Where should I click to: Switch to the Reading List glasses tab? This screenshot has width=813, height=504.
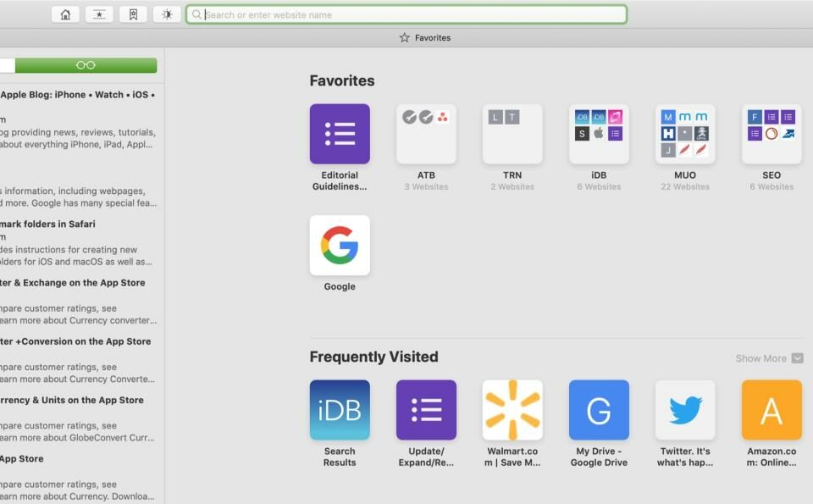(86, 65)
